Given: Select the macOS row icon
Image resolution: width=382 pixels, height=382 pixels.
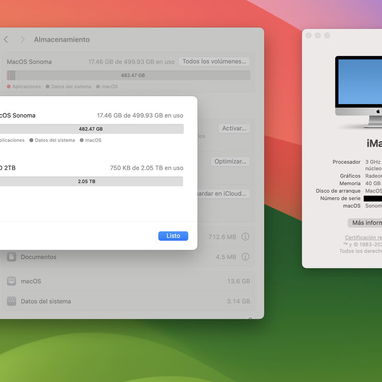Looking at the screenshot, I should click(x=12, y=281).
